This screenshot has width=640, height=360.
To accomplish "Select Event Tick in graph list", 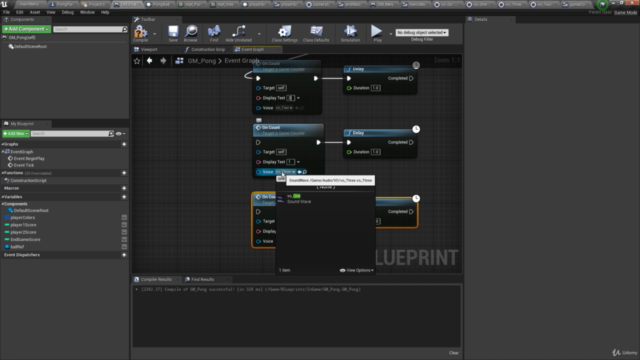I will (24, 165).
